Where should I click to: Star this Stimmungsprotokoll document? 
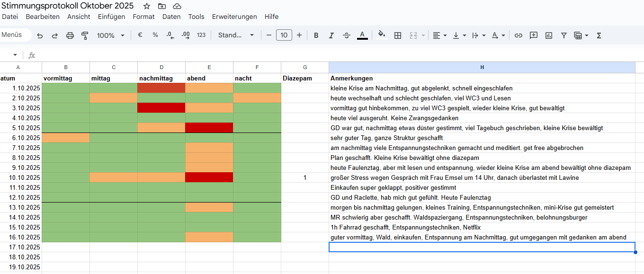pos(147,6)
